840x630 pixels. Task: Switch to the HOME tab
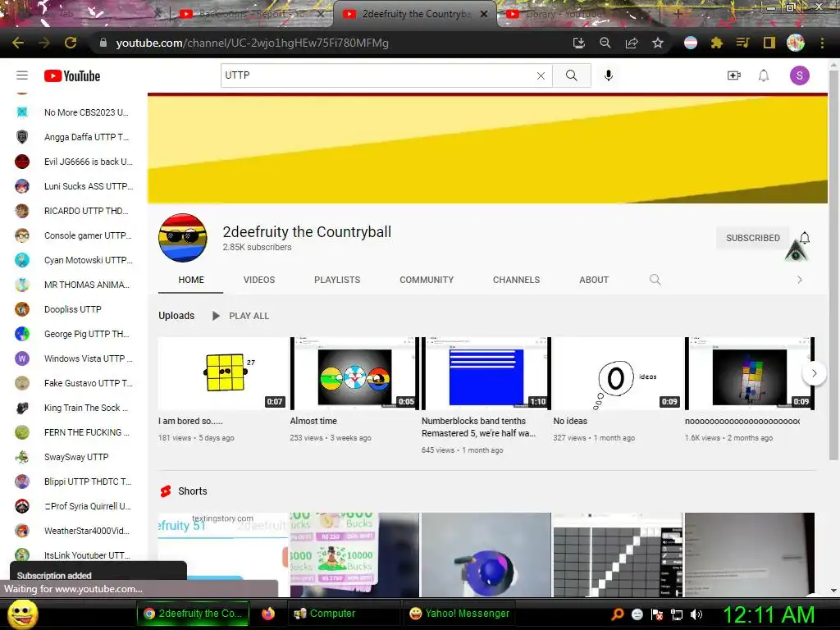point(191,280)
